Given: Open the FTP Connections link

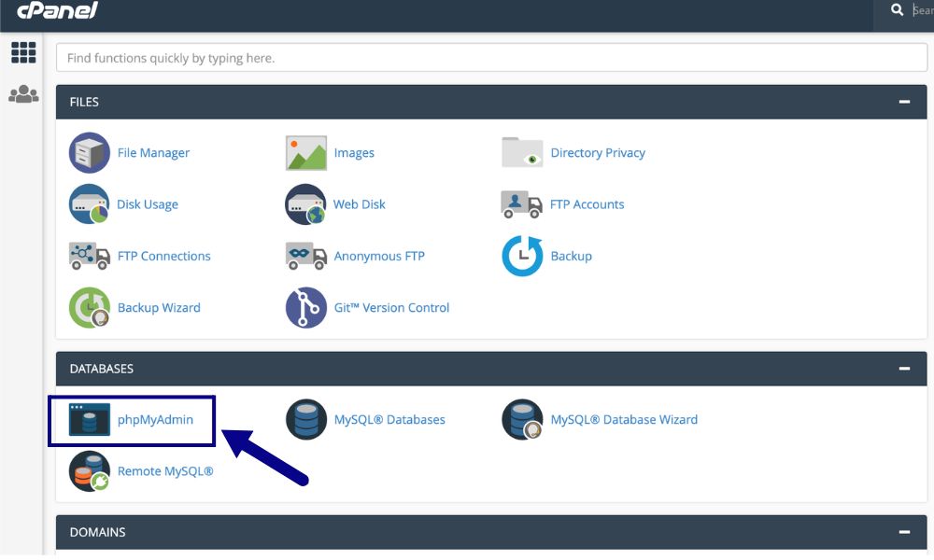Looking at the screenshot, I should (x=163, y=256).
